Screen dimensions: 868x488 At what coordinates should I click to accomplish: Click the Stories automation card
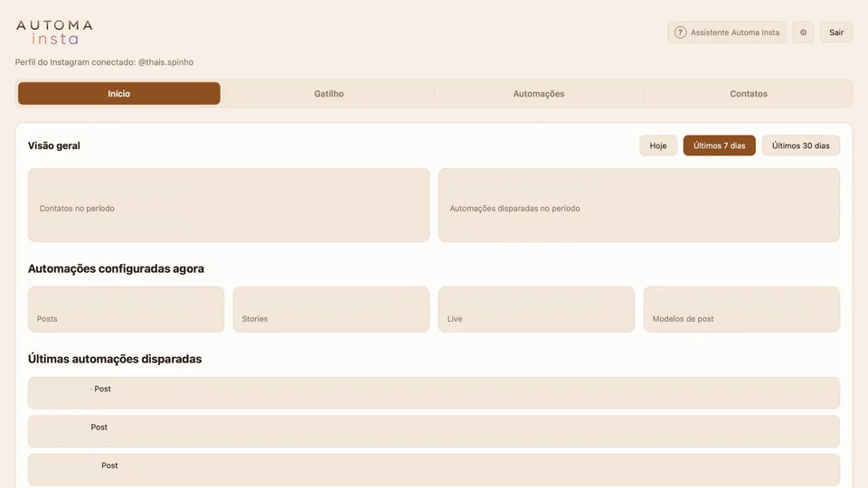[331, 309]
